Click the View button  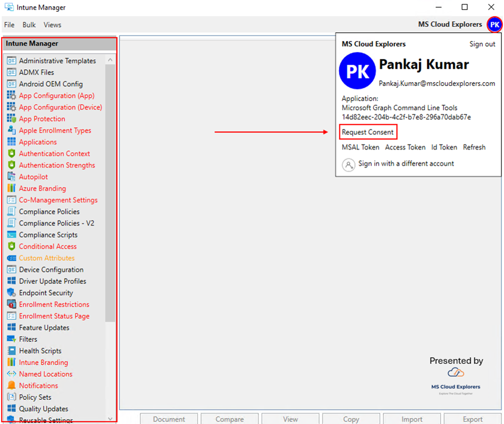[x=290, y=419]
